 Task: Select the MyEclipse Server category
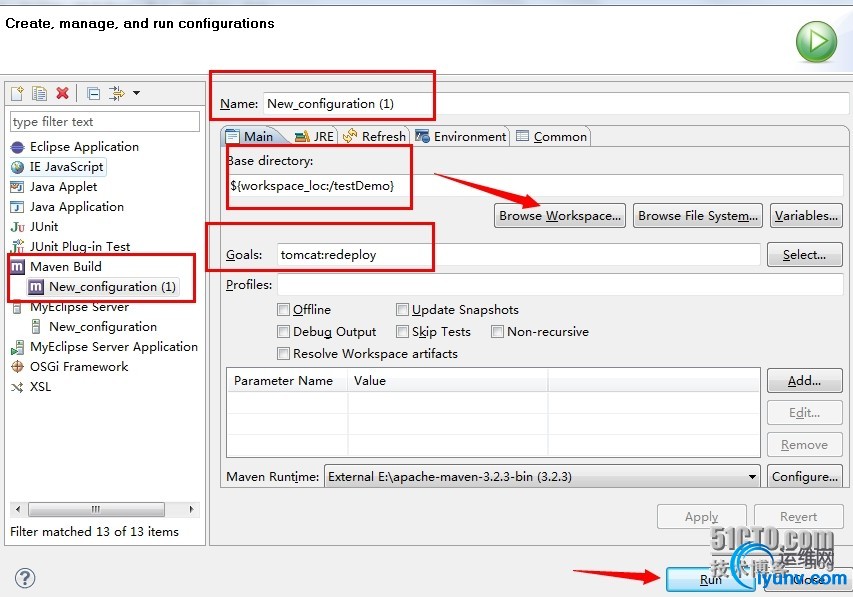79,307
